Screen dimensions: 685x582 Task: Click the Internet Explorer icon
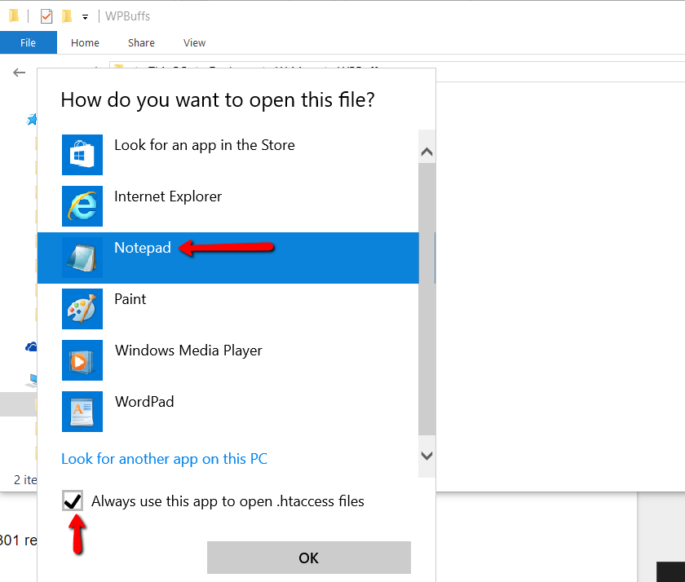(82, 206)
